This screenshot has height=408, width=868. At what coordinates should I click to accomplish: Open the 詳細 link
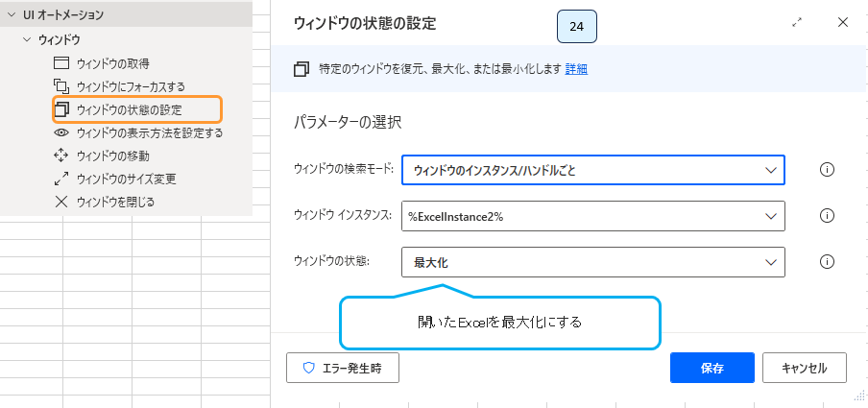[576, 69]
